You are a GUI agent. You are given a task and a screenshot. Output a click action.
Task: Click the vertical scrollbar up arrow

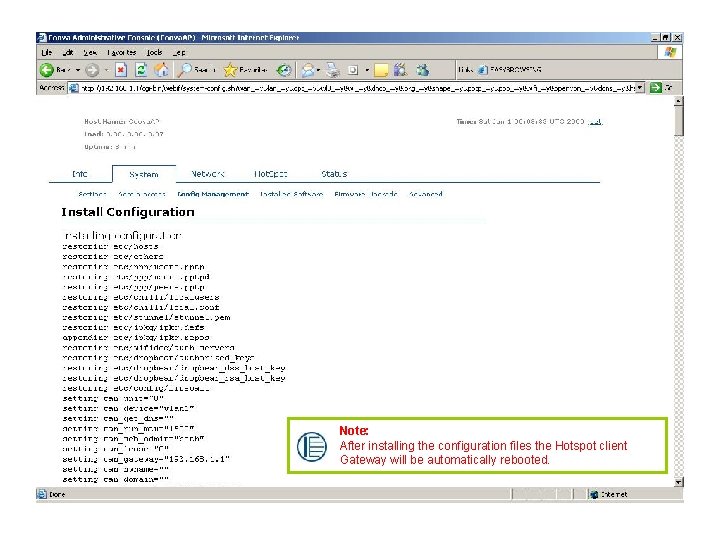click(679, 101)
